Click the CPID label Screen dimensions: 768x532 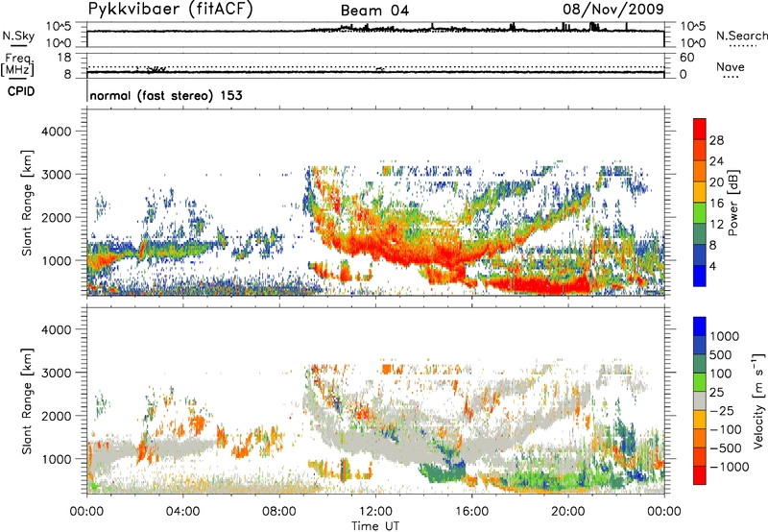tap(21, 91)
